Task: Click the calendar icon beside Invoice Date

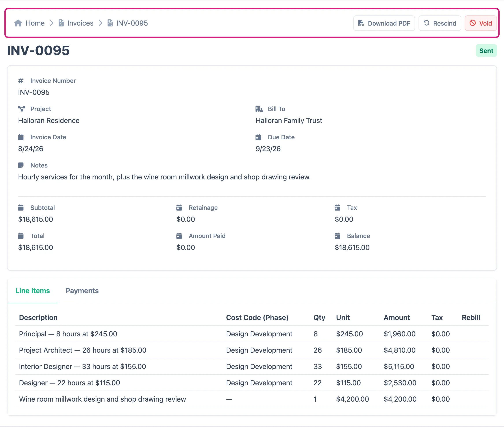Action: (21, 137)
